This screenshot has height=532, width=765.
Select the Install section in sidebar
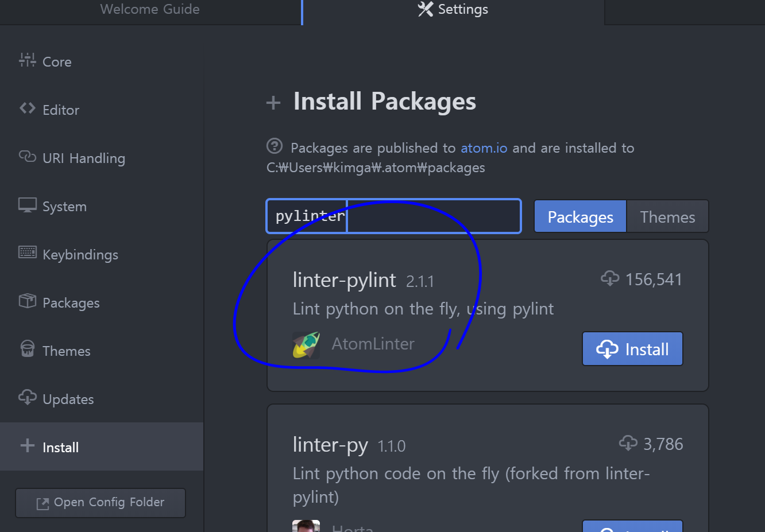[x=102, y=447]
